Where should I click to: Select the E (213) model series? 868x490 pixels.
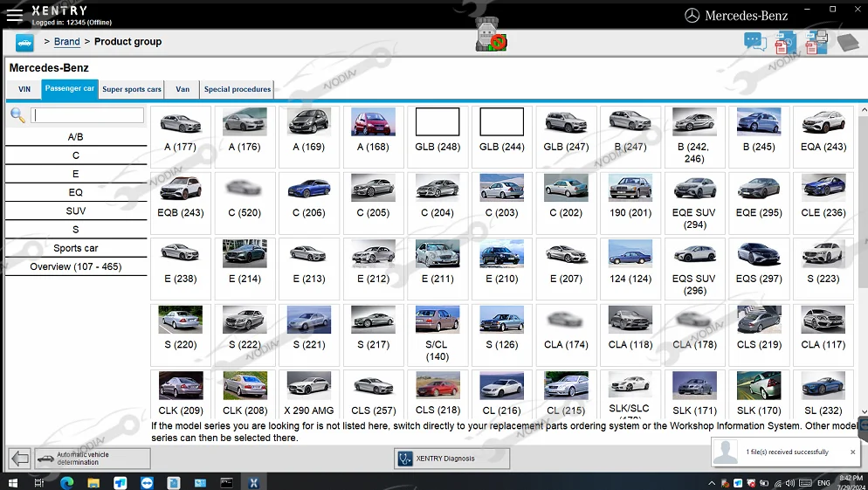309,268
